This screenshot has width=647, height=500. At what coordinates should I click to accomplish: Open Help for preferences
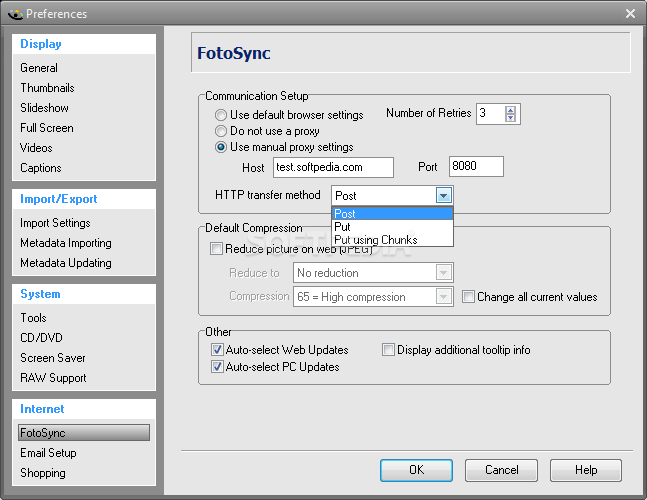[586, 470]
